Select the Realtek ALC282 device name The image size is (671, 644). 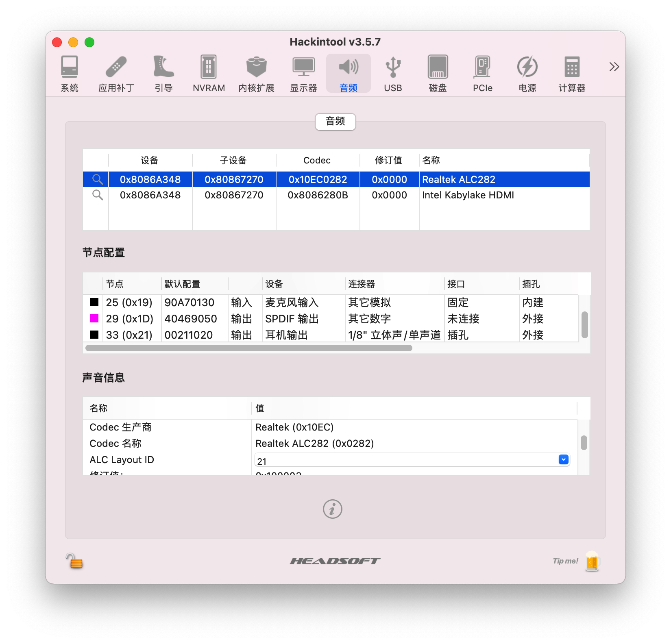(x=459, y=179)
